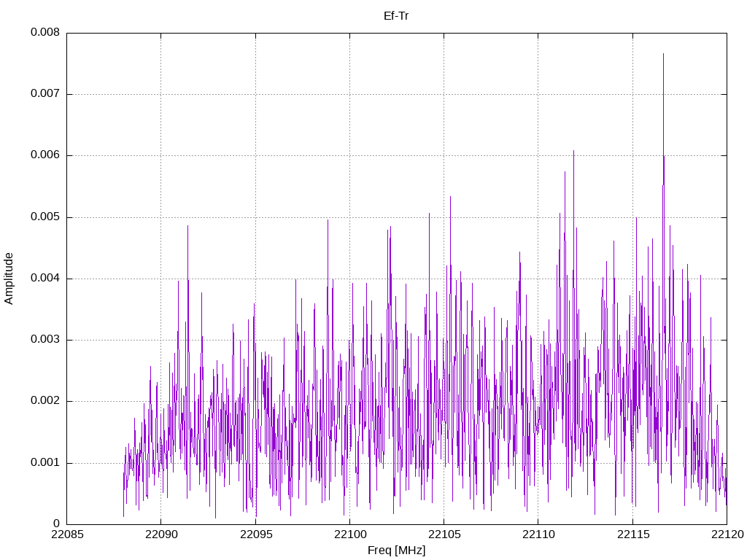This screenshot has width=747, height=560.
Task: Click the 22085 x-axis tick label
Action: [x=66, y=534]
